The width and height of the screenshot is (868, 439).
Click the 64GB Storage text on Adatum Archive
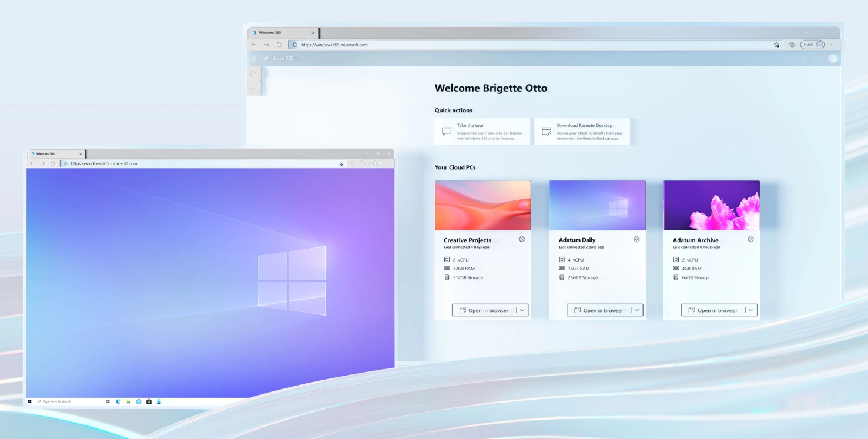coord(695,278)
